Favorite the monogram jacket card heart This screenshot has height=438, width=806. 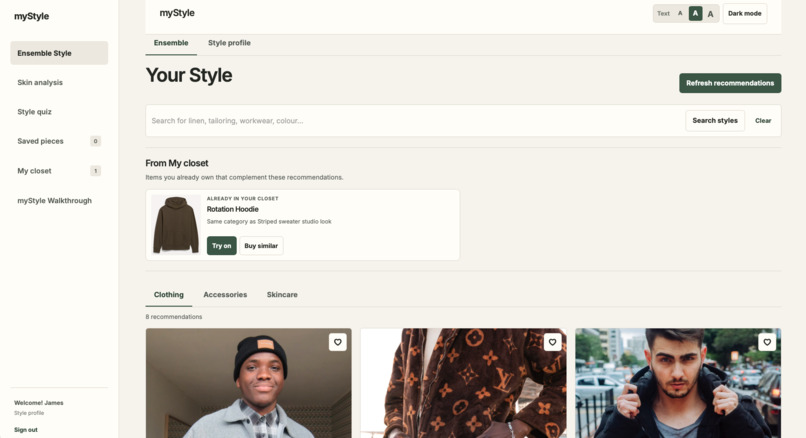coord(553,342)
